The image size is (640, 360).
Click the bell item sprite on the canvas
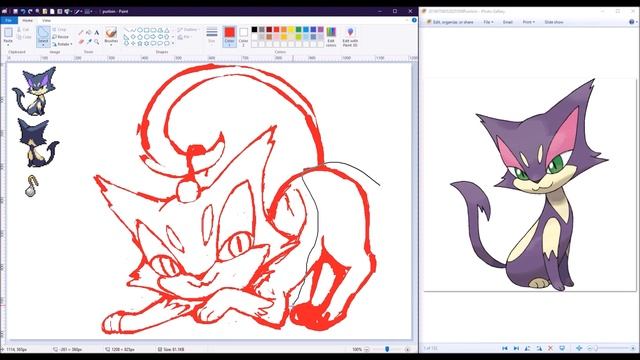click(x=31, y=186)
